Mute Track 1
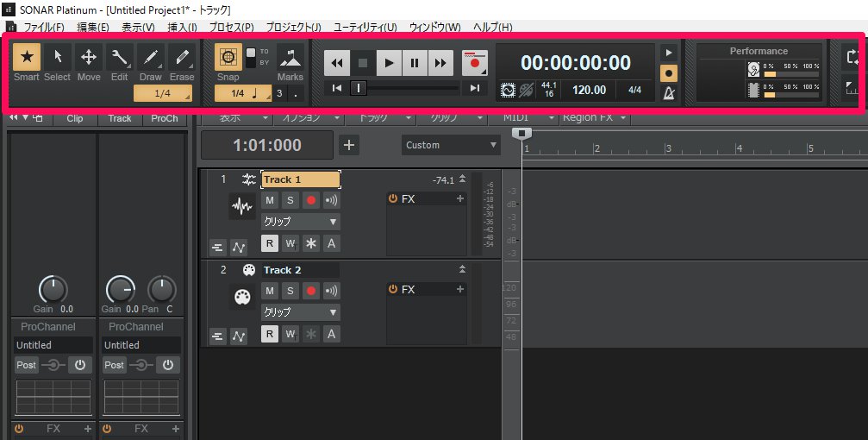The height and width of the screenshot is (440, 868). point(270,200)
